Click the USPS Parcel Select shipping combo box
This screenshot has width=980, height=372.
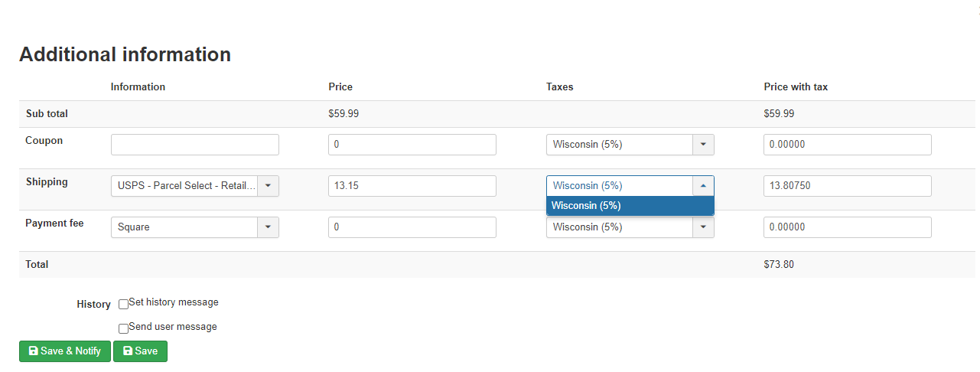click(184, 186)
